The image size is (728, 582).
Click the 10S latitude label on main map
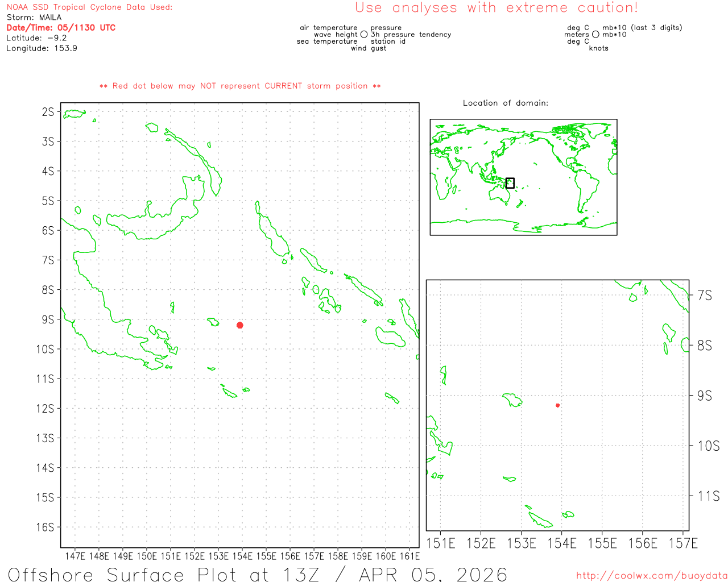pos(45,349)
